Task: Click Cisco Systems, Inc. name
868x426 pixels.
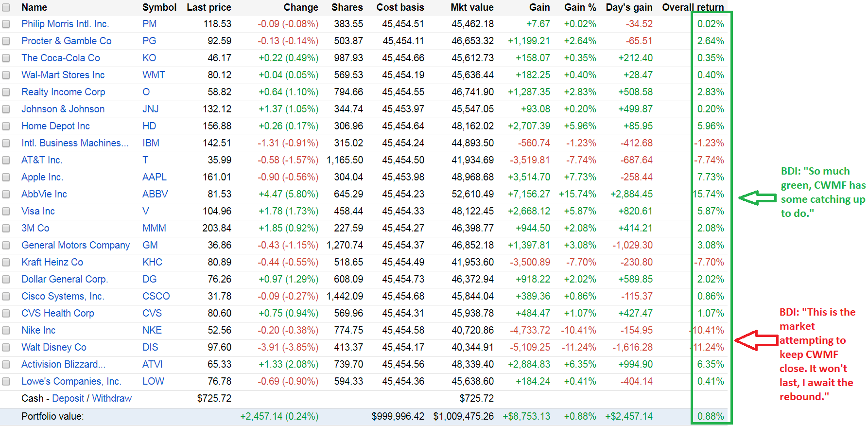Action: click(63, 296)
